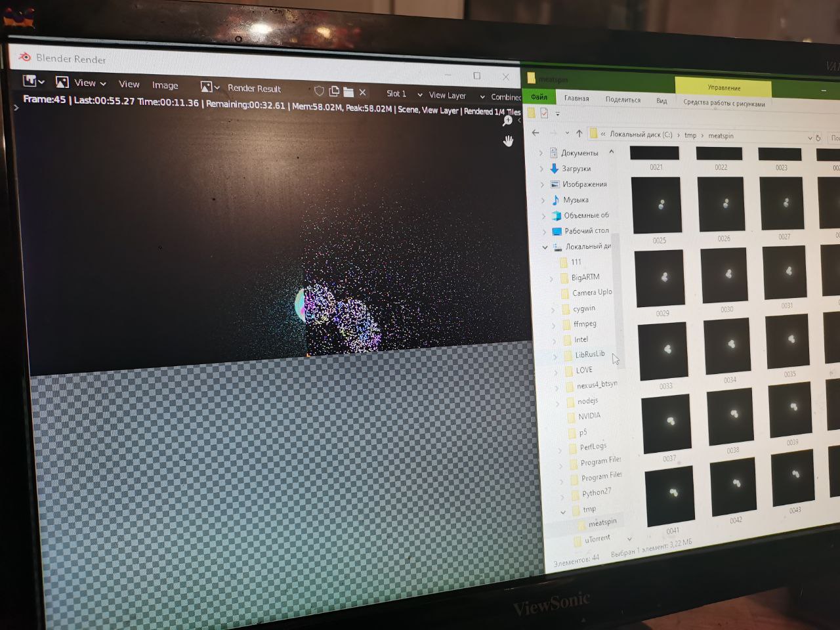Image resolution: width=840 pixels, height=630 pixels.
Task: Select thumbnail of image 0037
Action: click(x=667, y=424)
